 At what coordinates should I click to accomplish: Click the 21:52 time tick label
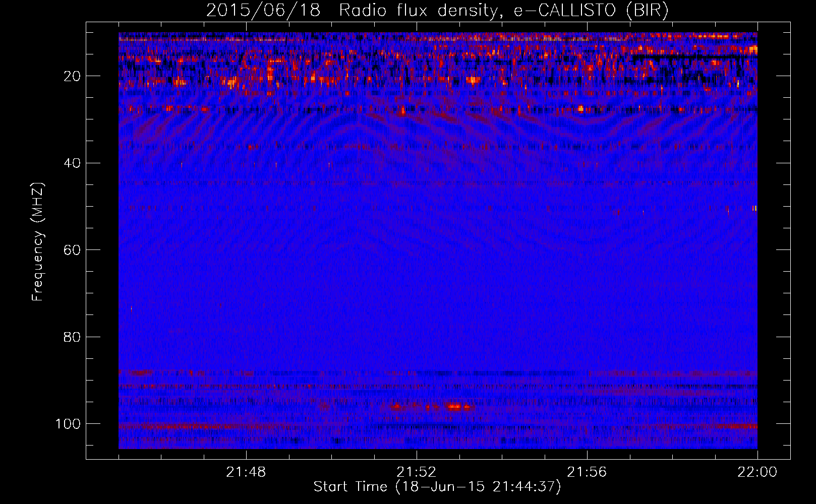click(x=417, y=472)
